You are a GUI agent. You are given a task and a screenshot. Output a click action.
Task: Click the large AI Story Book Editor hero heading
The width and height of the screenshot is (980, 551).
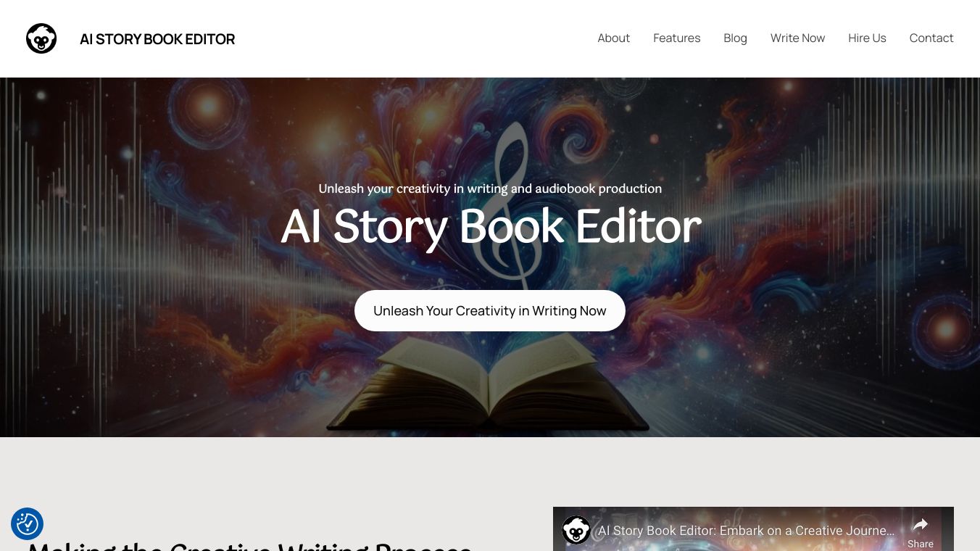(491, 227)
